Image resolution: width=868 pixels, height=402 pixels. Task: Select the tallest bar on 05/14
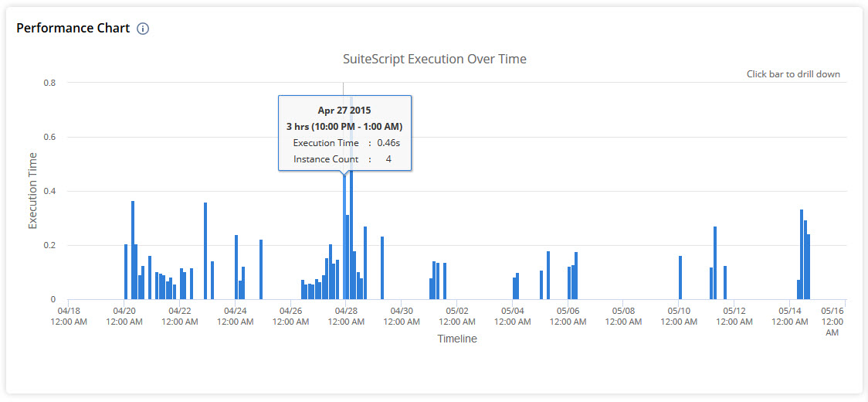(x=801, y=254)
